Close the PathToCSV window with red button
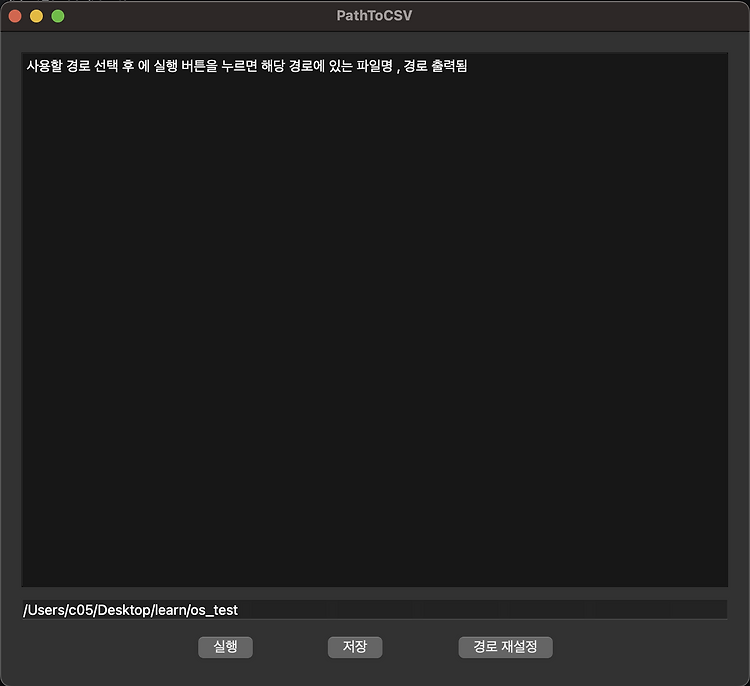The image size is (750, 686). 15,16
